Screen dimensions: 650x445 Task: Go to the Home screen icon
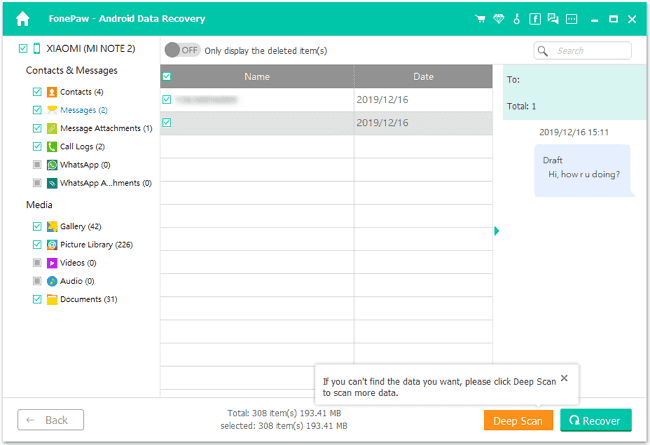pyautogui.click(x=23, y=19)
